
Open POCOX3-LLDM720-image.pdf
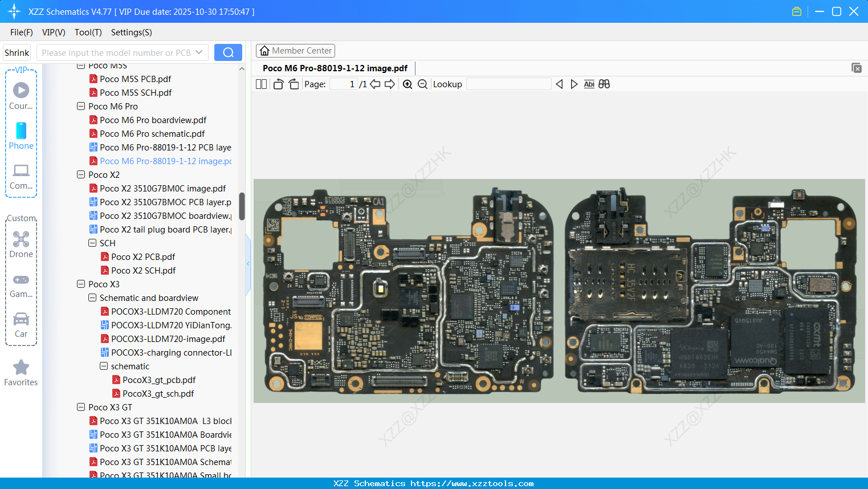click(163, 339)
